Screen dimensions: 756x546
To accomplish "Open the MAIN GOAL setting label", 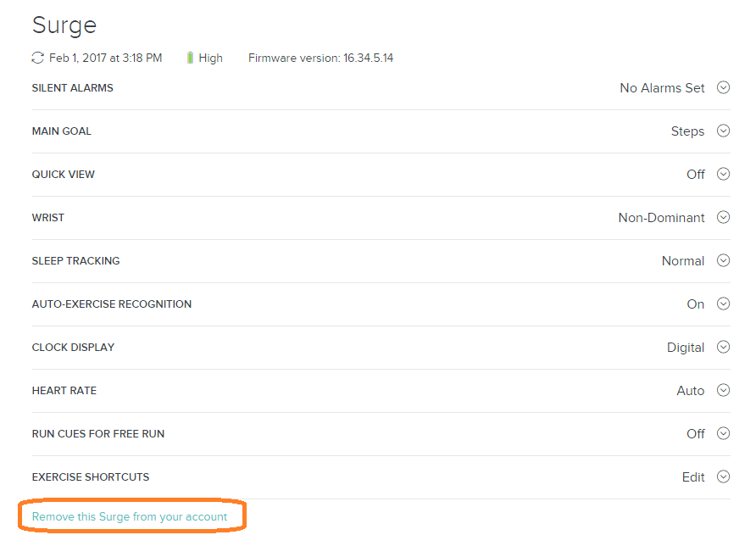I will [x=61, y=131].
